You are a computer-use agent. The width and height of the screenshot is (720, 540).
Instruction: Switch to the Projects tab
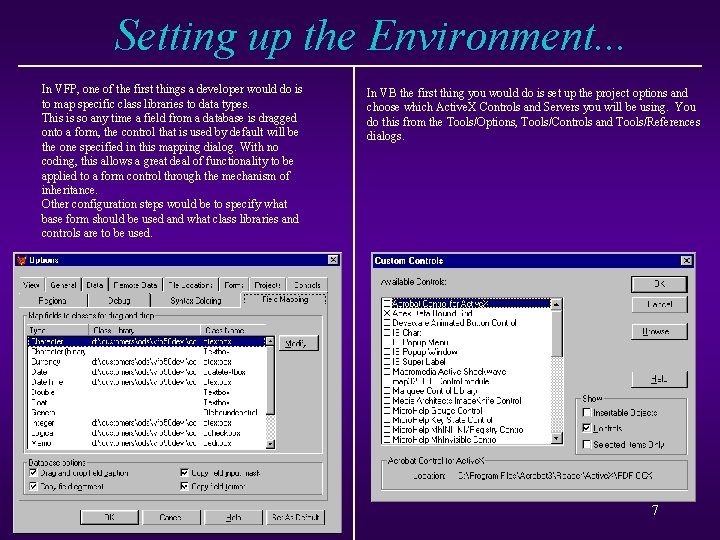[x=267, y=285]
